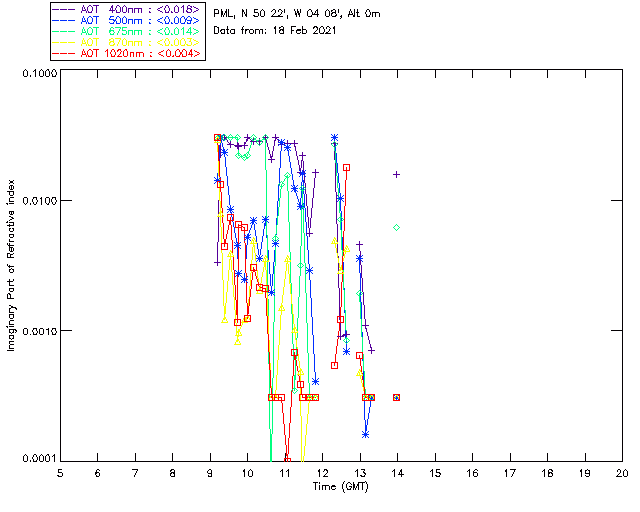Click the x-axis tick label 19

click(585, 474)
